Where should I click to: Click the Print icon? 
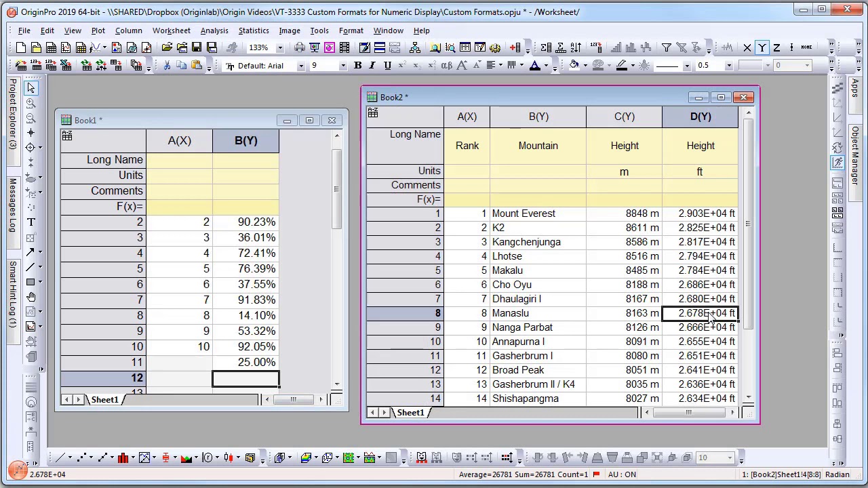click(300, 47)
